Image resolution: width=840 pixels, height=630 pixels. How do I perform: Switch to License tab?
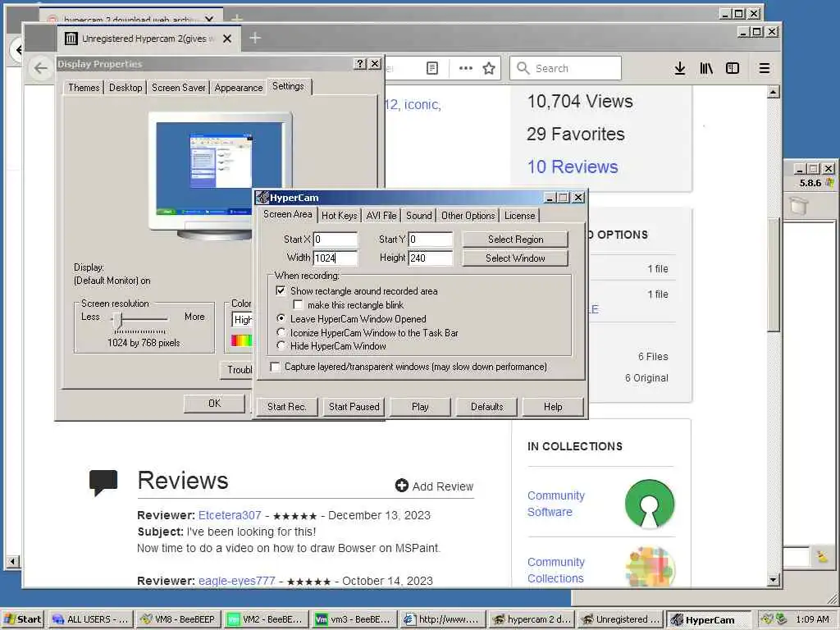[x=519, y=216]
